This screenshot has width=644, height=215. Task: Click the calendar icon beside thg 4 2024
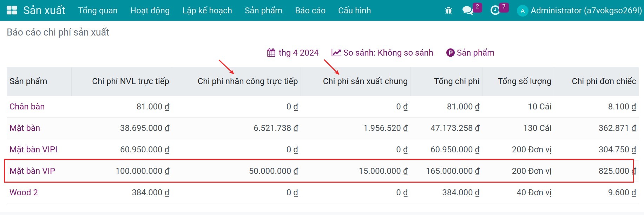[271, 53]
